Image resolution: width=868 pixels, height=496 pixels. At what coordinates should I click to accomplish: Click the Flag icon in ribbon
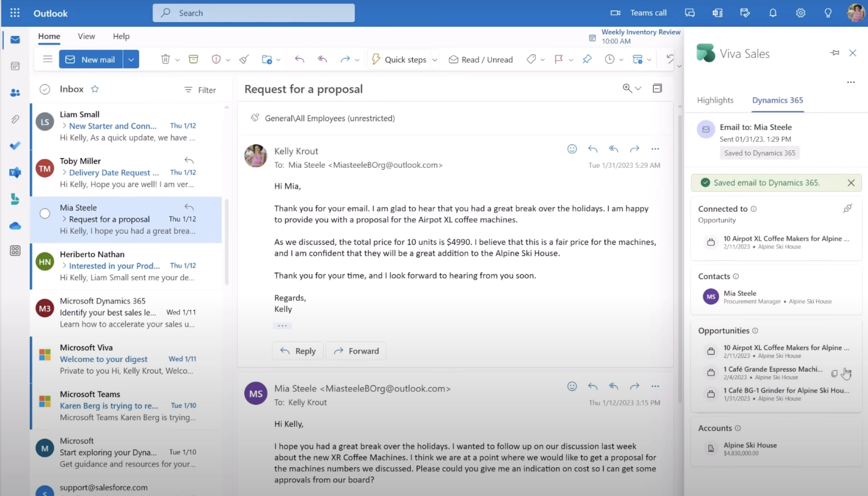559,59
